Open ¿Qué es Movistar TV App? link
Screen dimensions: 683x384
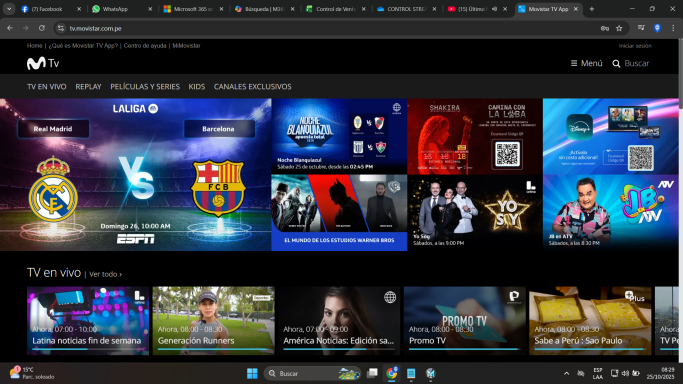(x=83, y=46)
